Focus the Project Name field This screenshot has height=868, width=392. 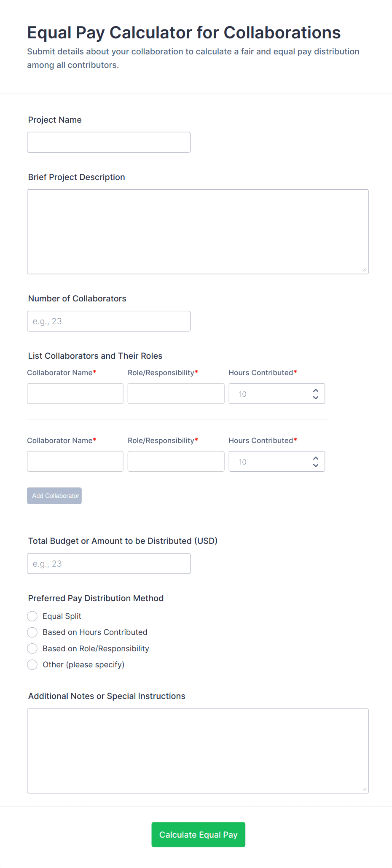pos(109,142)
